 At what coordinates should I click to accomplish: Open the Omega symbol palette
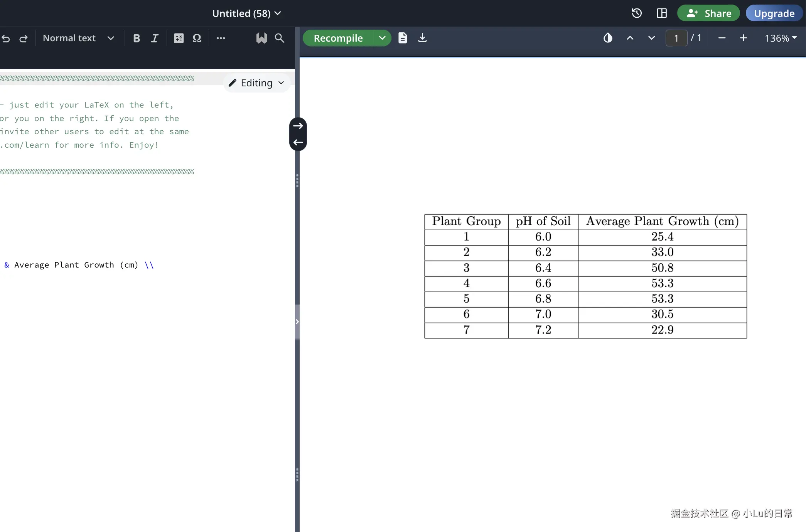coord(197,38)
